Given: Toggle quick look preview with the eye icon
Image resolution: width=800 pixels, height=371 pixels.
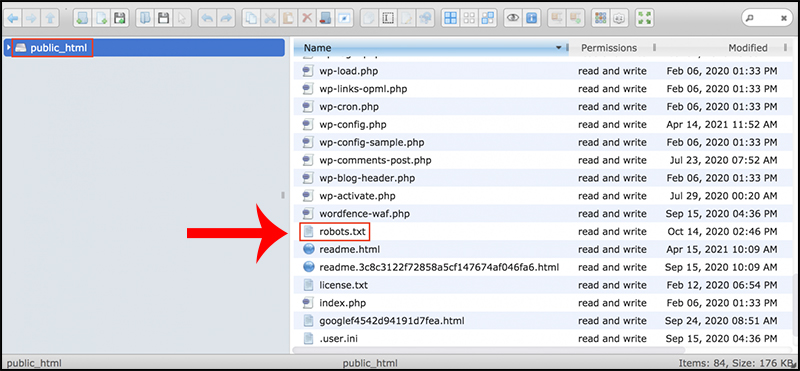Looking at the screenshot, I should pos(513,19).
